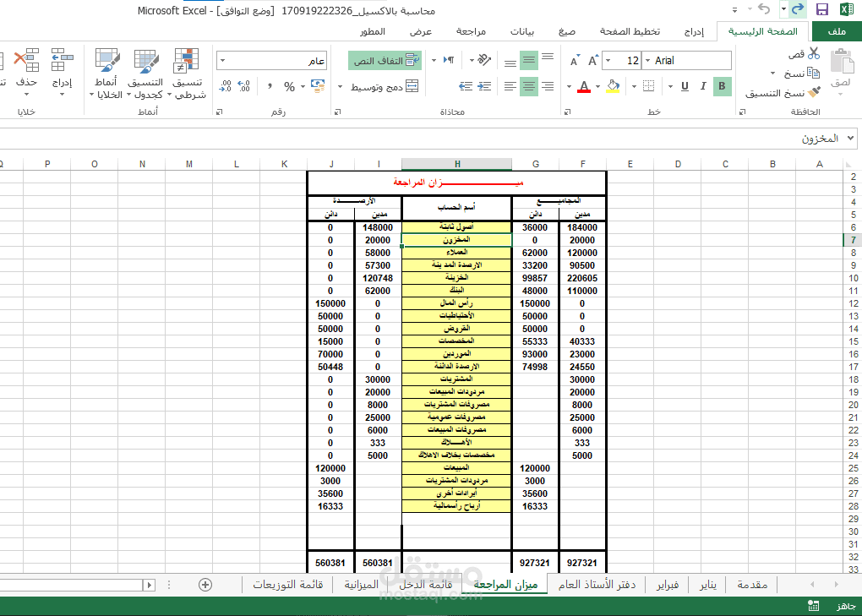
Task: Toggle middle vertical alignment
Action: [529, 60]
